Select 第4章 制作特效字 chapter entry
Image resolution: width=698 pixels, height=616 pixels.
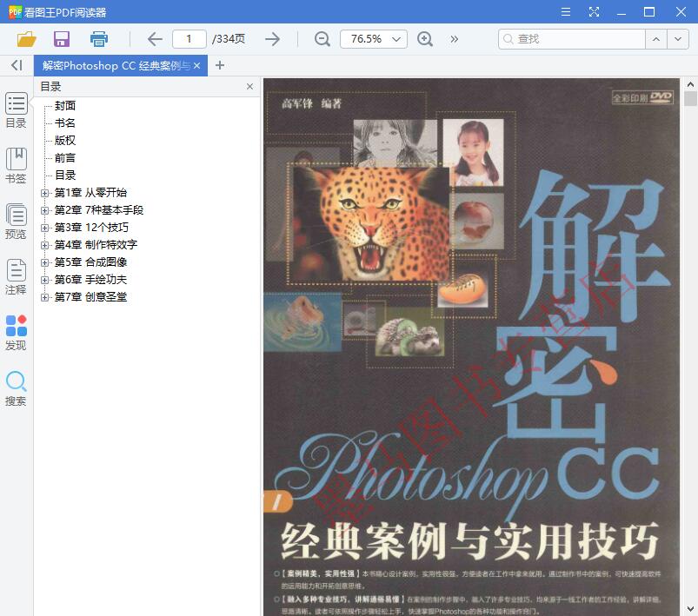[x=96, y=245]
